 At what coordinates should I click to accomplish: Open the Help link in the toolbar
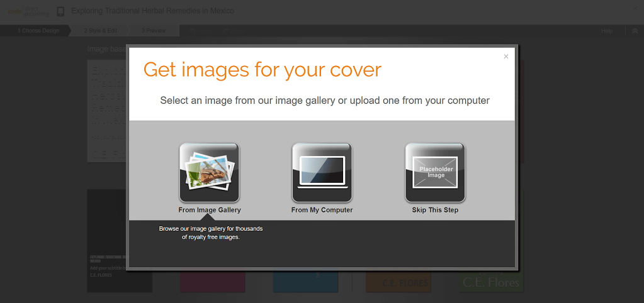(607, 31)
